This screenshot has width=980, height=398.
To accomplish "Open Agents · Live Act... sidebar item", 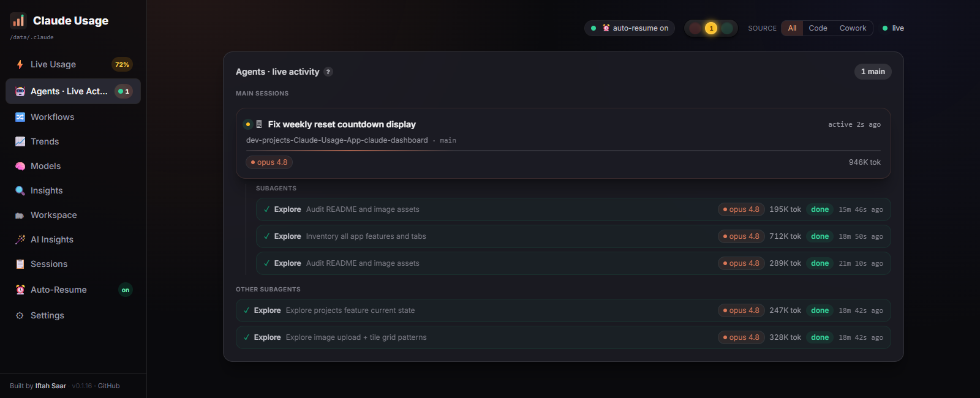I will 73,91.
